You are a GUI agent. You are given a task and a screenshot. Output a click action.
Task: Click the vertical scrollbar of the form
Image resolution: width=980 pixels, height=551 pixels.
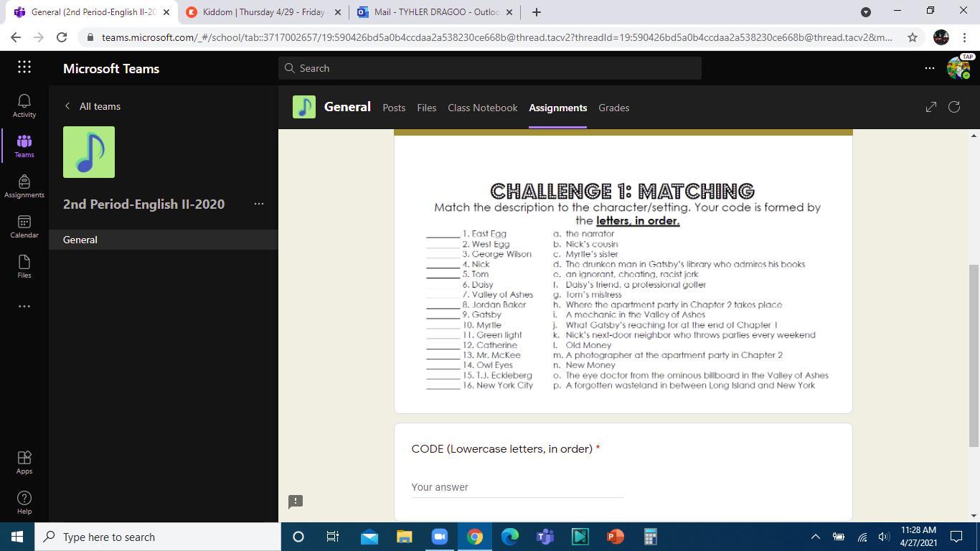click(x=974, y=357)
